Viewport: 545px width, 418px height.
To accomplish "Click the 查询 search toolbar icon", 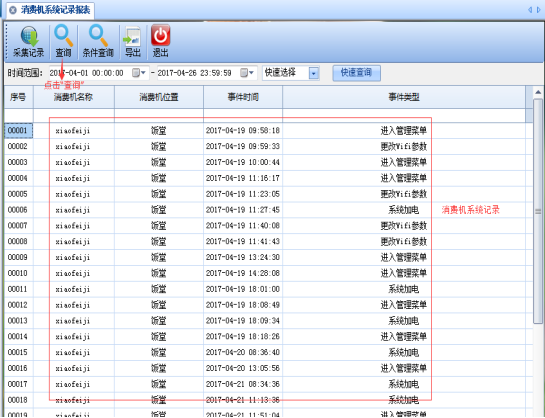I will [63, 42].
